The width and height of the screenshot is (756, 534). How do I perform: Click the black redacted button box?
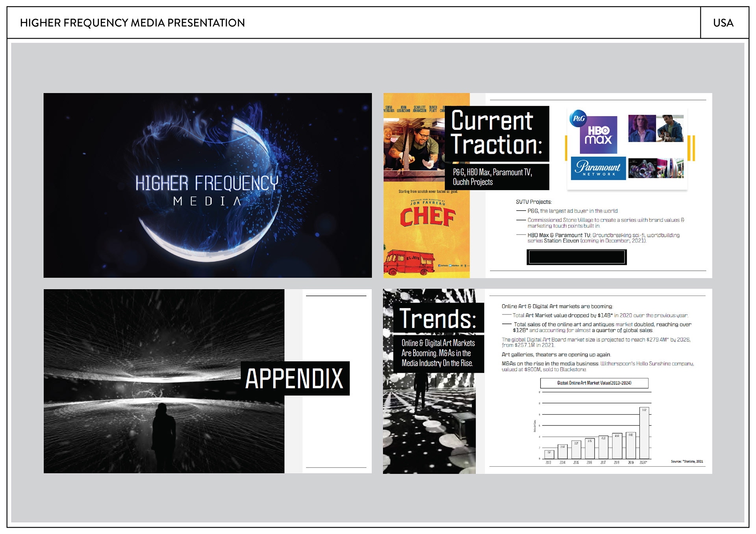[x=576, y=257]
